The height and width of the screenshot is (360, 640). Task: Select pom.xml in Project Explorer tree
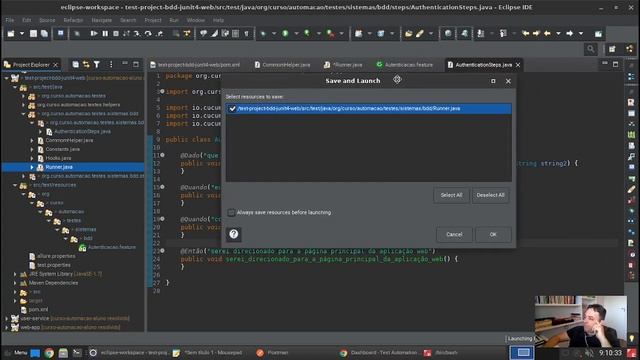[38, 309]
